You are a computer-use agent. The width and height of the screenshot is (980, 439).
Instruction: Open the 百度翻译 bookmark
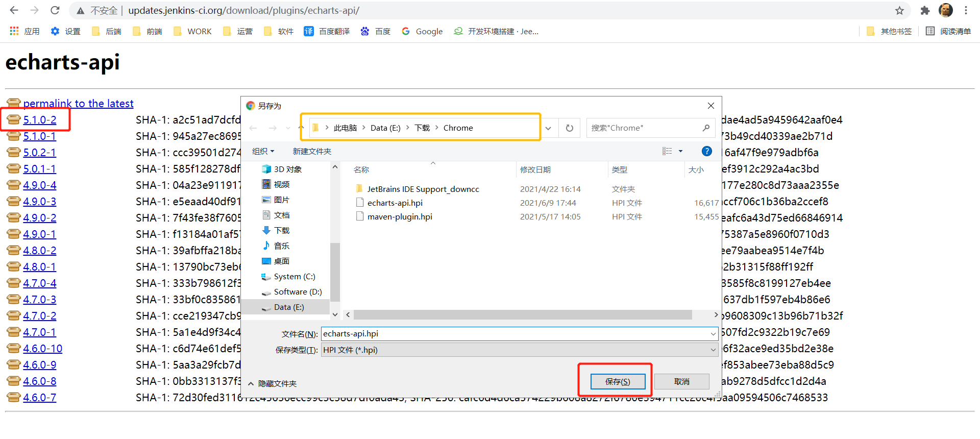pyautogui.click(x=327, y=31)
